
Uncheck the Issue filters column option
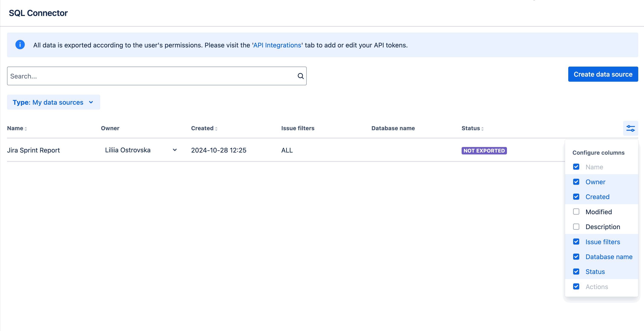click(576, 242)
